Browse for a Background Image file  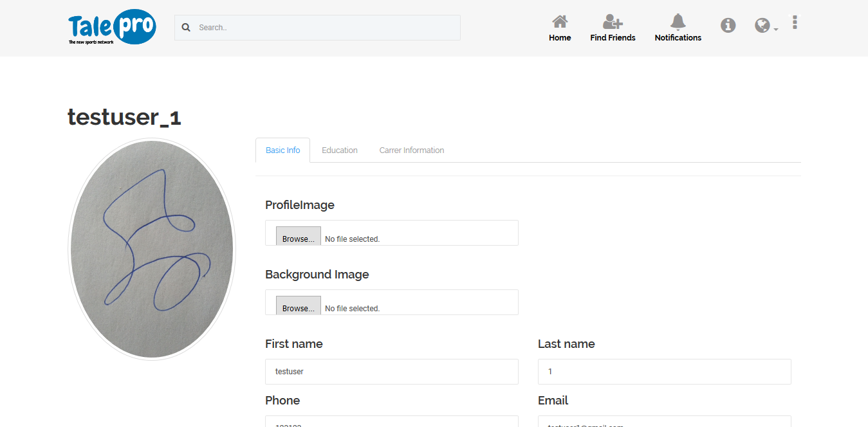click(x=299, y=305)
